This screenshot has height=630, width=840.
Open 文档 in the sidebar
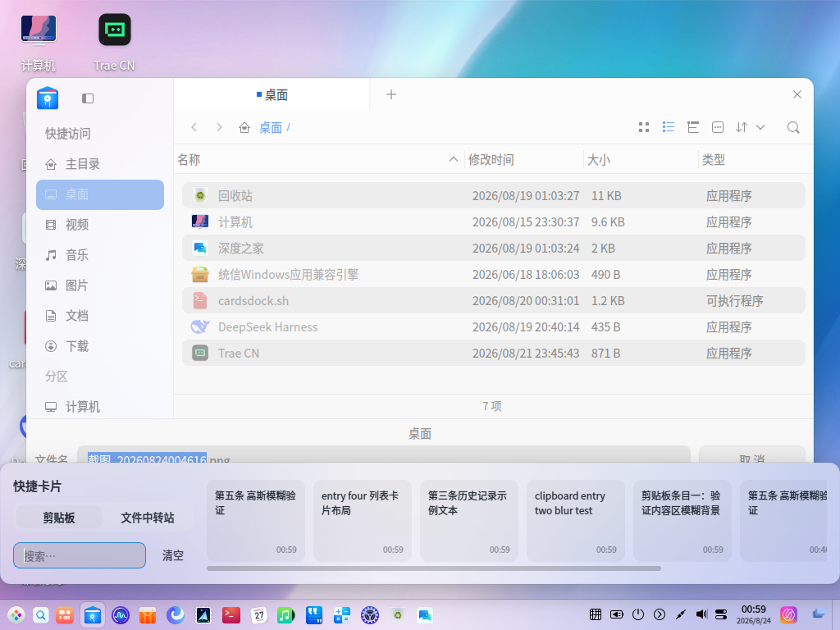100,316
